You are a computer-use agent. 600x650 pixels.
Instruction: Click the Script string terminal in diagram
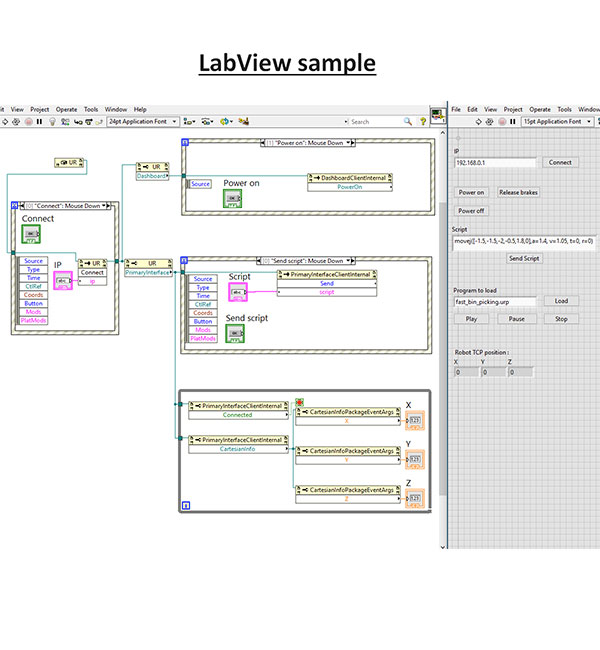[x=238, y=292]
